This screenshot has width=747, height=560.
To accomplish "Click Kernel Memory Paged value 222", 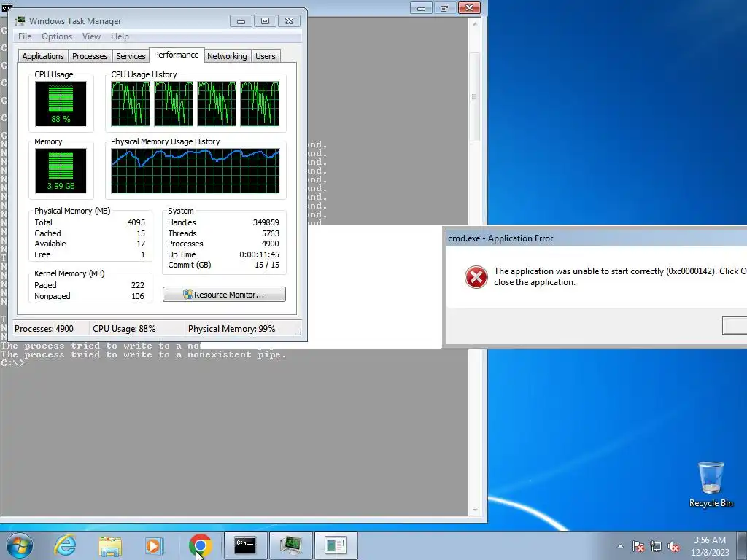I will coord(138,285).
